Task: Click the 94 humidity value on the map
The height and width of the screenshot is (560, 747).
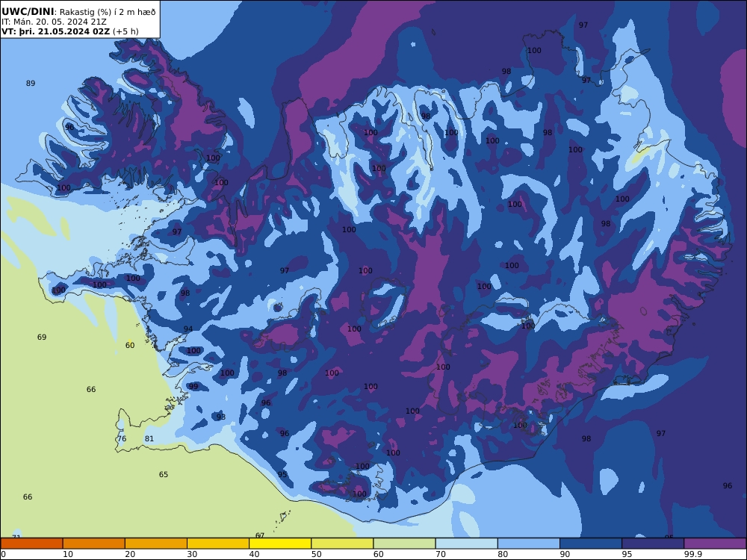Action: (x=188, y=329)
